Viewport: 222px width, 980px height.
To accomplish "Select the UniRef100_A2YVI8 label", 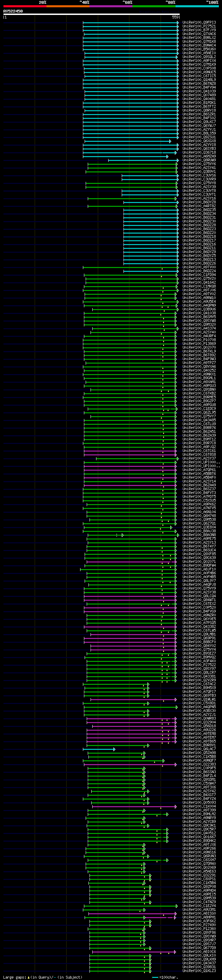I will 199,145.
